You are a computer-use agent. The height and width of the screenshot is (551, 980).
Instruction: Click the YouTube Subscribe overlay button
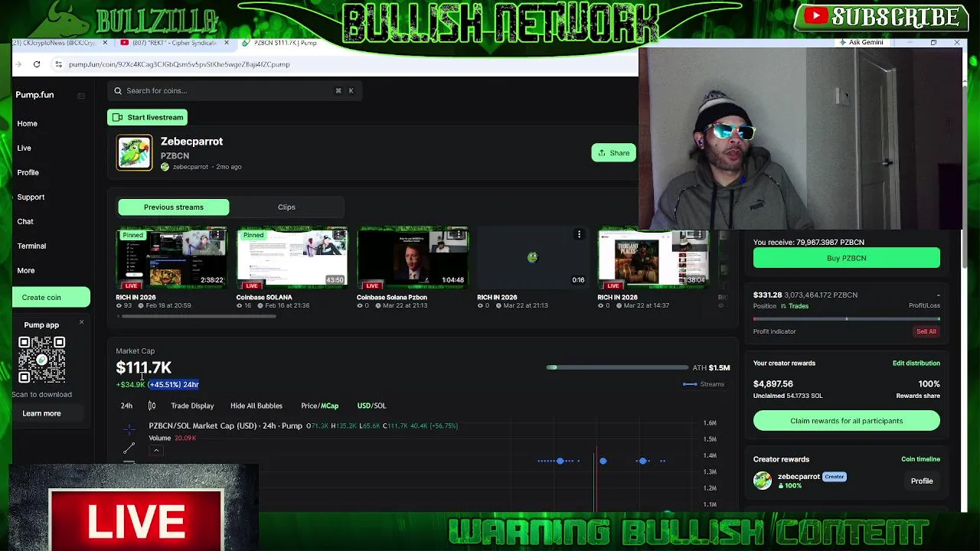point(880,17)
